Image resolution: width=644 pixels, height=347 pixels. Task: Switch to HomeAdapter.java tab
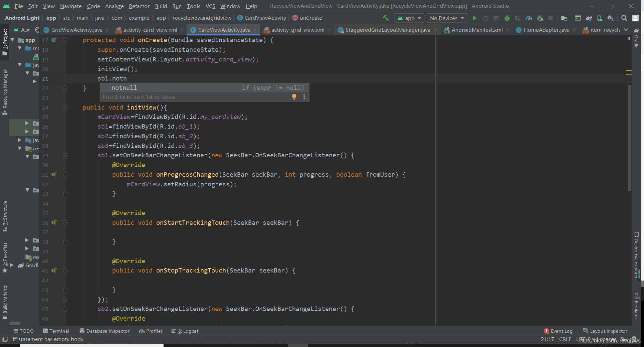[x=546, y=30]
